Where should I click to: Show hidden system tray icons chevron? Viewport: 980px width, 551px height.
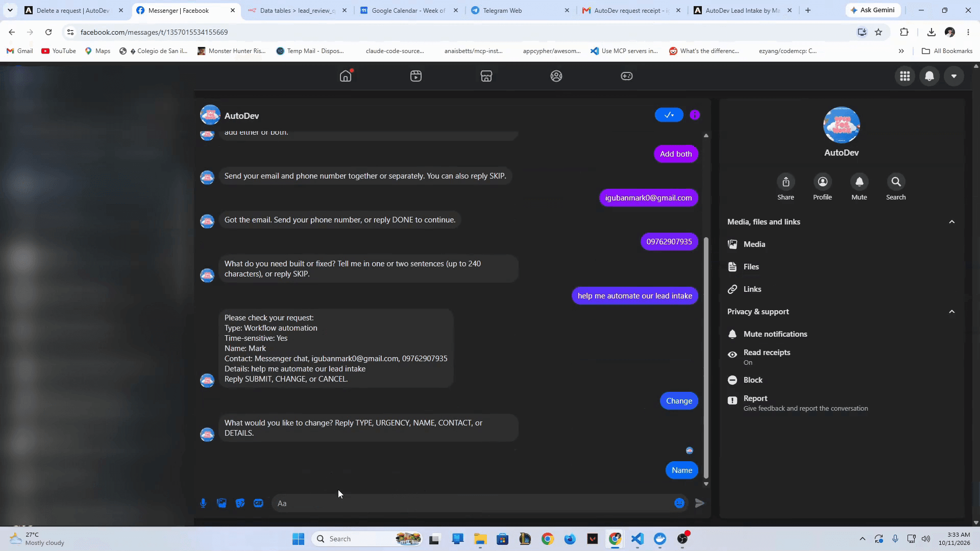tap(862, 539)
